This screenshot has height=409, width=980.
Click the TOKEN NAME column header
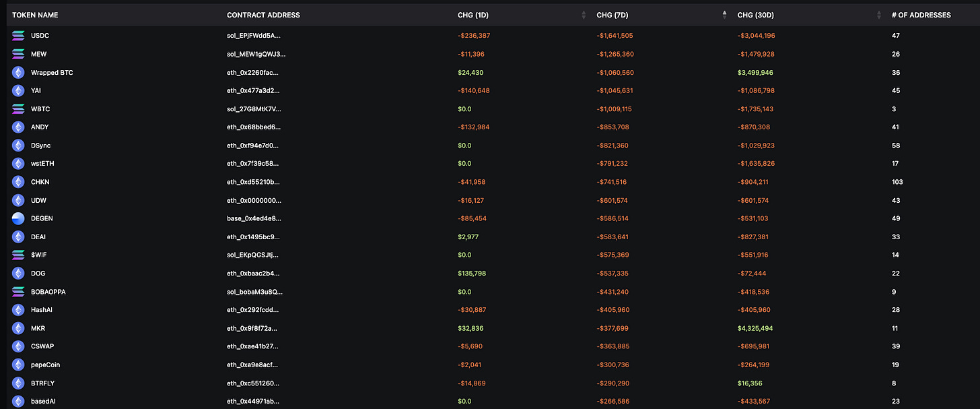point(35,15)
